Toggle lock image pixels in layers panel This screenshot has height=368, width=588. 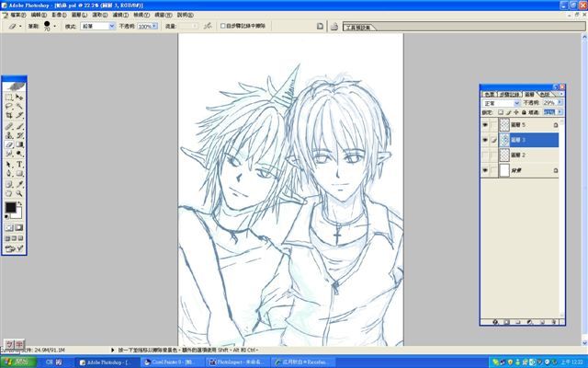508,112
